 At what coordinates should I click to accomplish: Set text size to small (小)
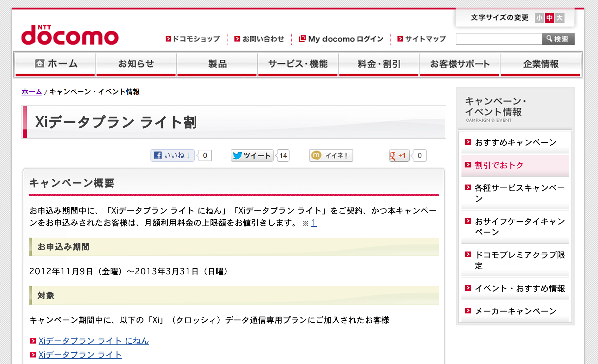(539, 18)
